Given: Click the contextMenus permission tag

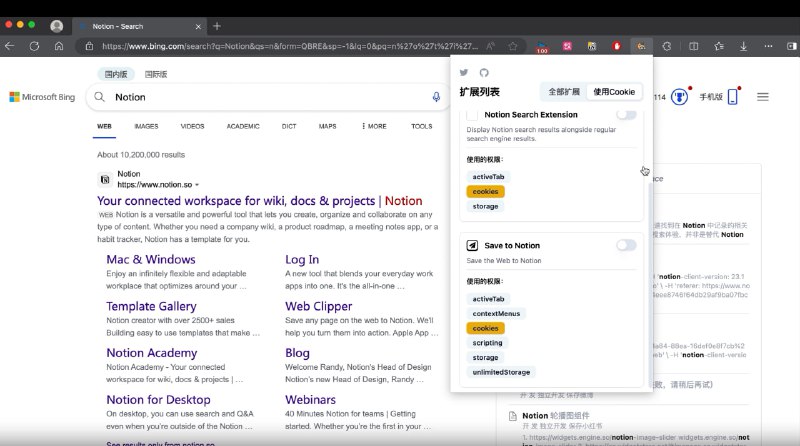Looking at the screenshot, I should coord(496,313).
